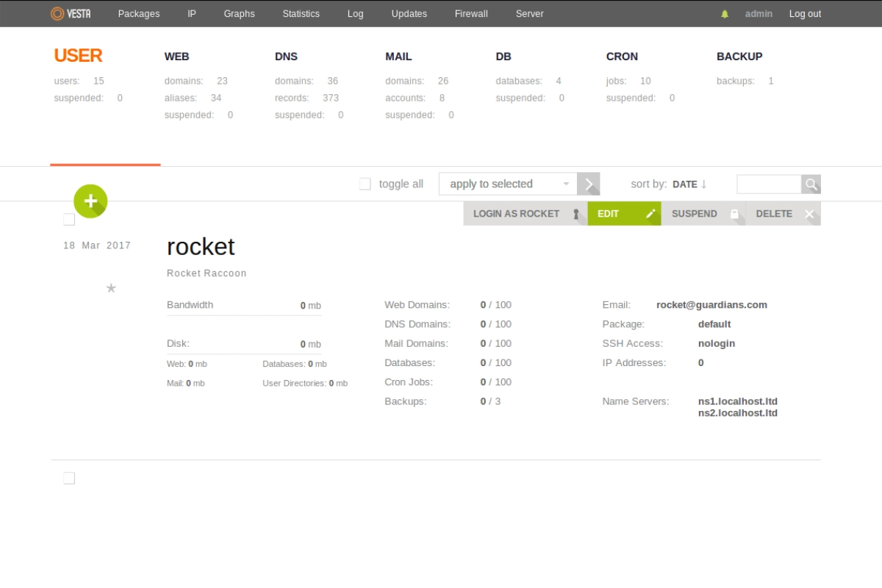Switch to the DNS tab
The image size is (882, 588).
click(x=286, y=56)
